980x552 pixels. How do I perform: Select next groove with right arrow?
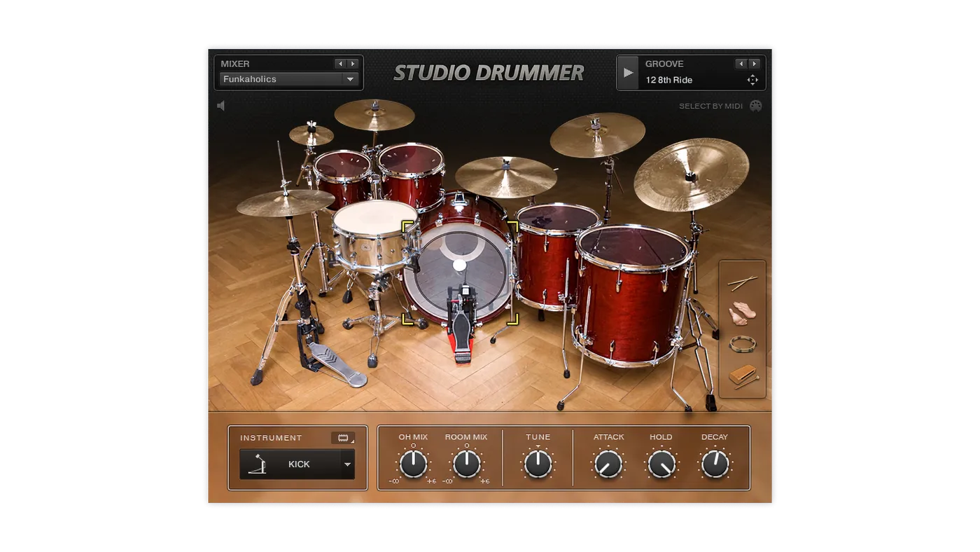pos(754,64)
